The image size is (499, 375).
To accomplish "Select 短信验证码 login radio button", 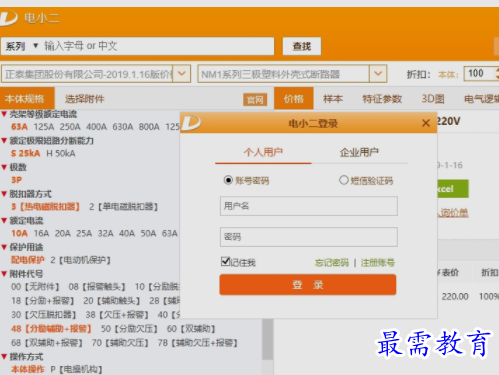I will (344, 180).
